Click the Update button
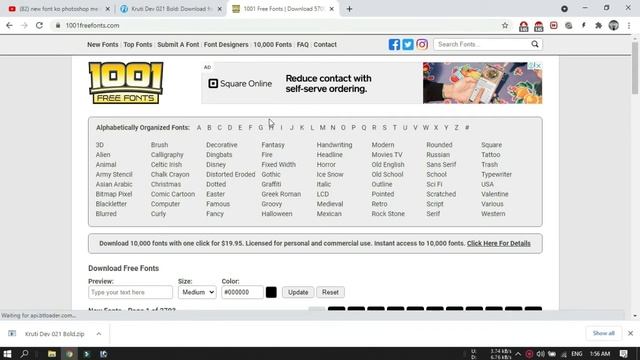Image resolution: width=640 pixels, height=360 pixels. [298, 292]
